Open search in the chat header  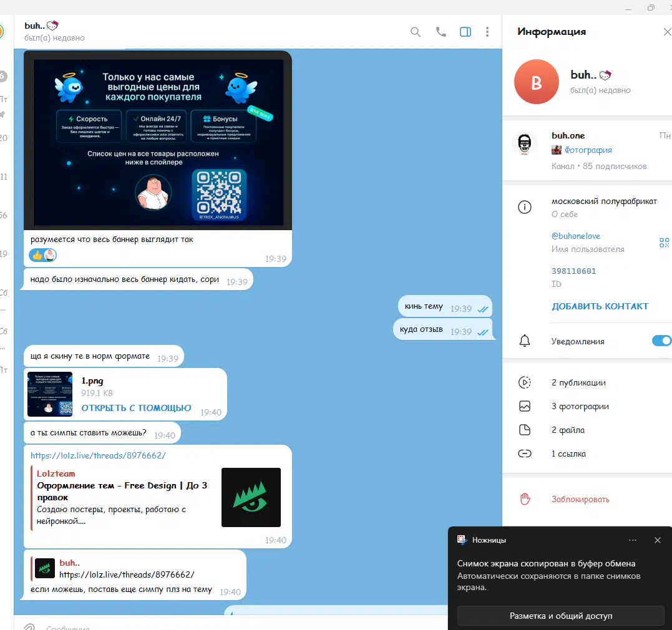(416, 32)
